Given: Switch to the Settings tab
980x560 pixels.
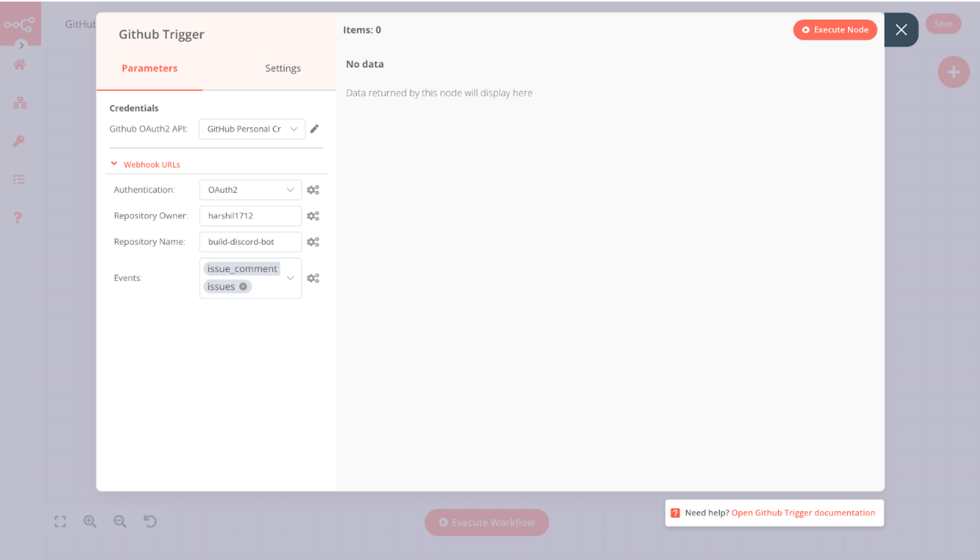Looking at the screenshot, I should [282, 68].
